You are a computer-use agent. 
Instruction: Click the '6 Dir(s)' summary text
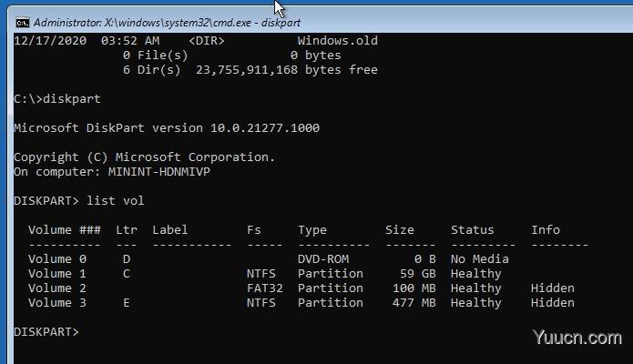click(152, 70)
